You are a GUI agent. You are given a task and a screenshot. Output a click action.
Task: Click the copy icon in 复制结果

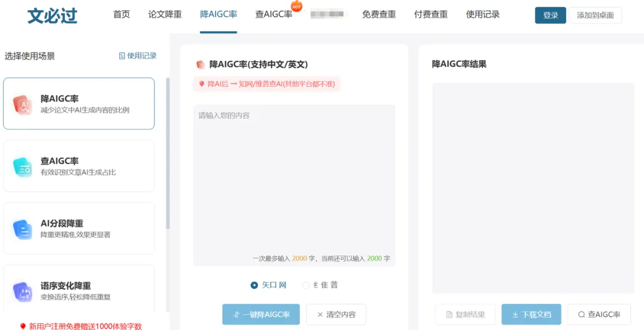tap(450, 315)
